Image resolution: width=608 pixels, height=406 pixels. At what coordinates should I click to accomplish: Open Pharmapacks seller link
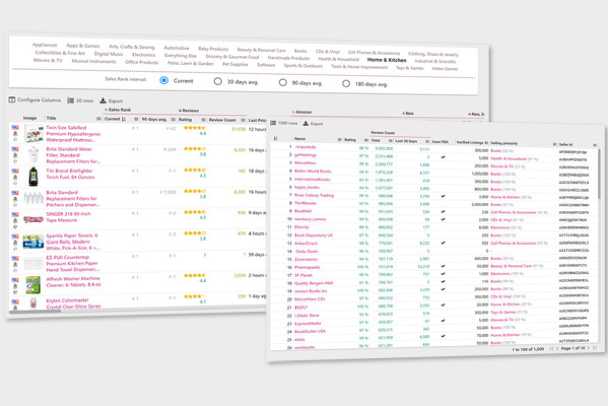pyautogui.click(x=307, y=267)
